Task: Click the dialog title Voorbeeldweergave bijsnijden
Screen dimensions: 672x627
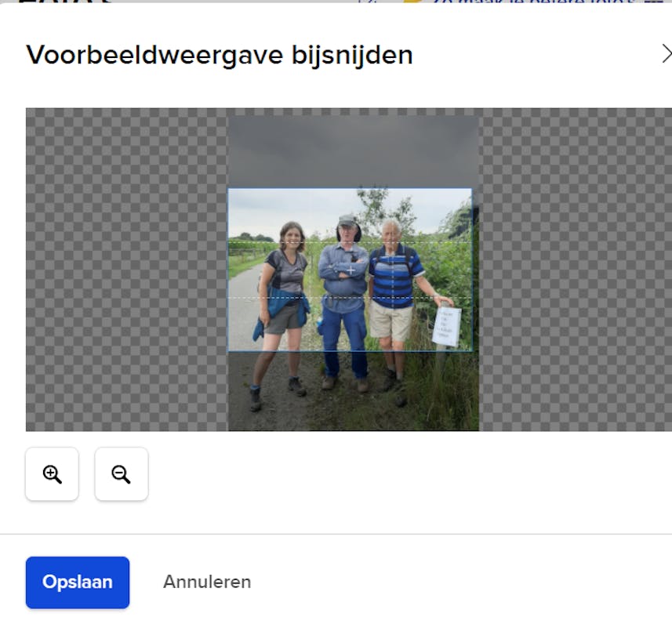Action: click(220, 55)
